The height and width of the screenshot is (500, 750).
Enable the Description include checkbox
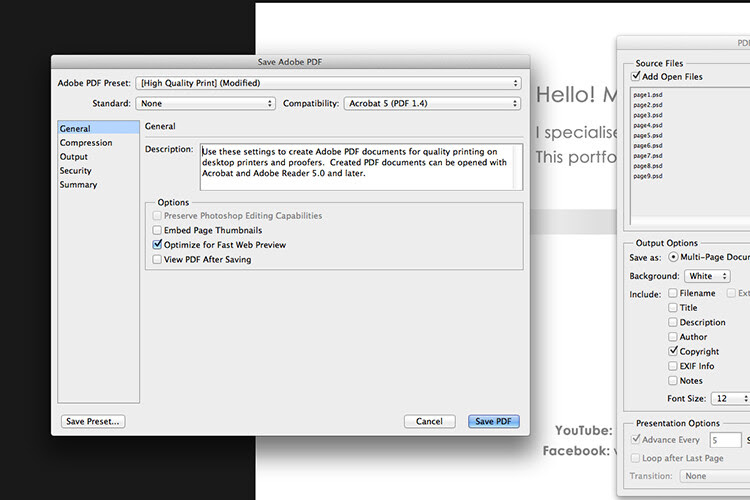click(673, 322)
